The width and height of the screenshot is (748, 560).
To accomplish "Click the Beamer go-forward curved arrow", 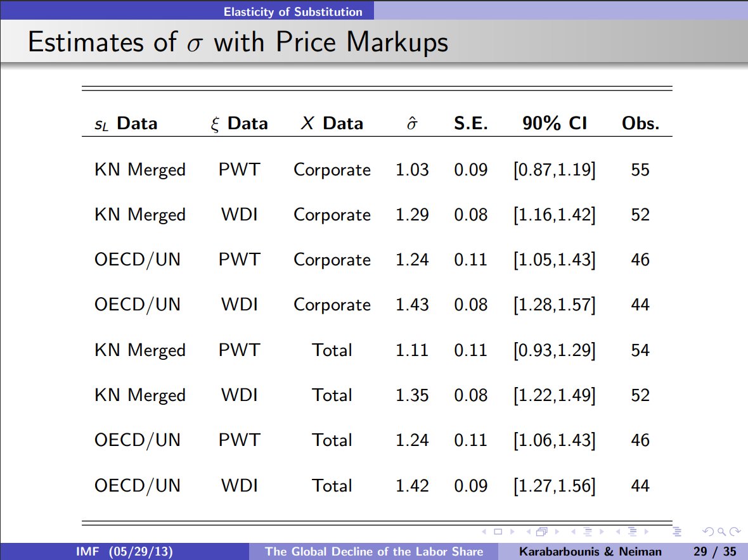I will click(735, 532).
